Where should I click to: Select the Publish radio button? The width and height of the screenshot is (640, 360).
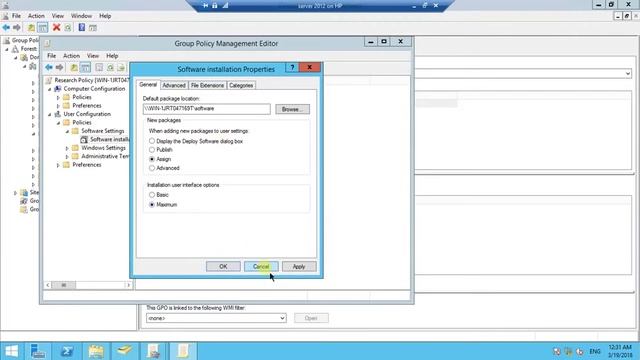coord(152,150)
